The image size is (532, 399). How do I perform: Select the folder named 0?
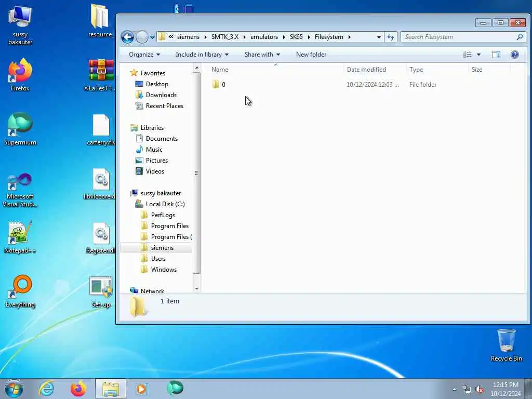pyautogui.click(x=219, y=85)
